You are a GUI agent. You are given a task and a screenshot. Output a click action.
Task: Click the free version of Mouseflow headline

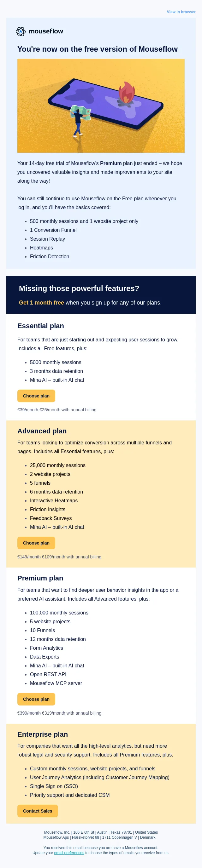[x=97, y=49]
